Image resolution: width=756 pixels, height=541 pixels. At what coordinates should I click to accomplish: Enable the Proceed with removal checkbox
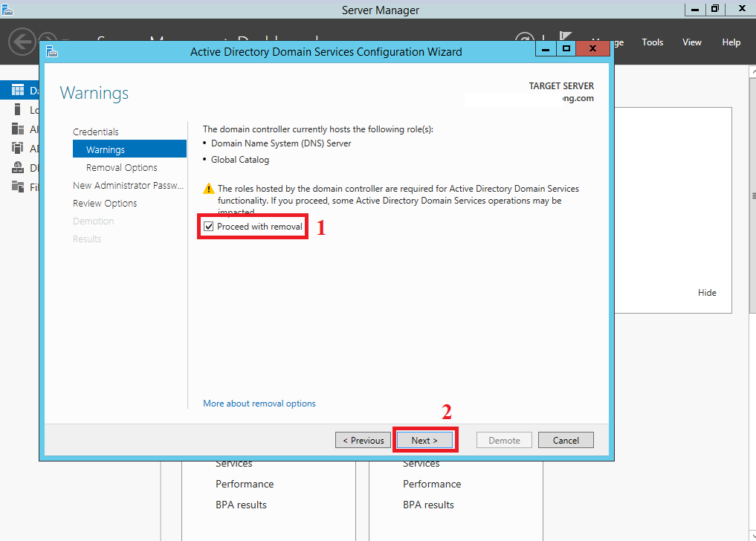coord(209,225)
